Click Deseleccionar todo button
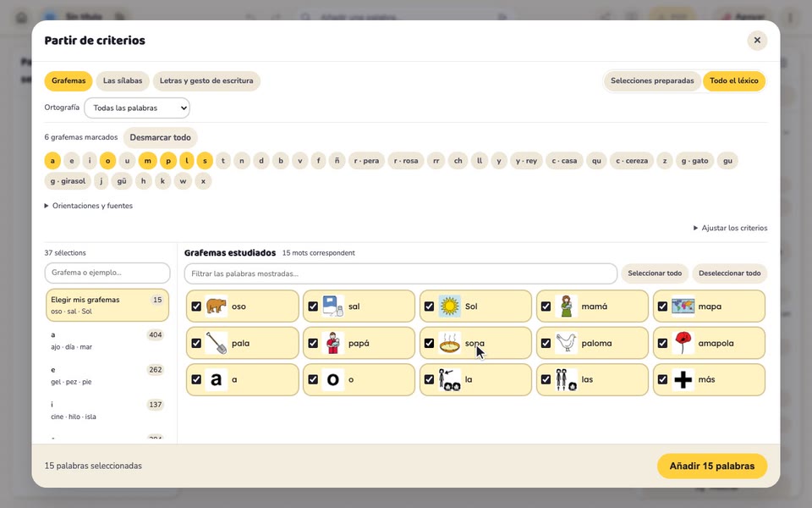The width and height of the screenshot is (812, 508). [x=730, y=273]
